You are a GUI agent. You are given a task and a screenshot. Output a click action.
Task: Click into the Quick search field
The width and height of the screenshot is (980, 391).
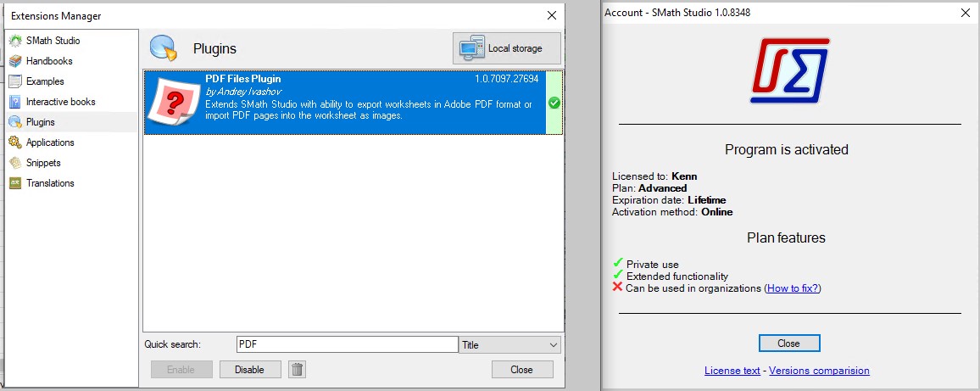[x=346, y=344]
